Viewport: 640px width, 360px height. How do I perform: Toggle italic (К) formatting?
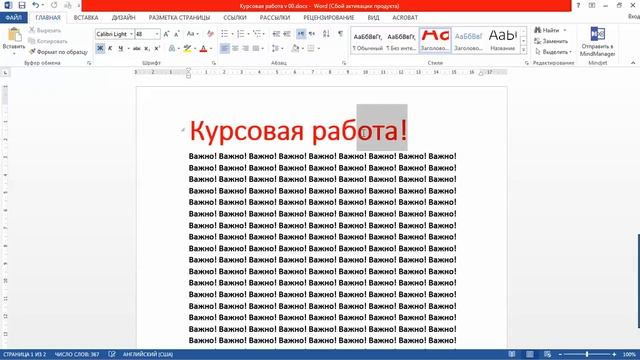click(110, 49)
